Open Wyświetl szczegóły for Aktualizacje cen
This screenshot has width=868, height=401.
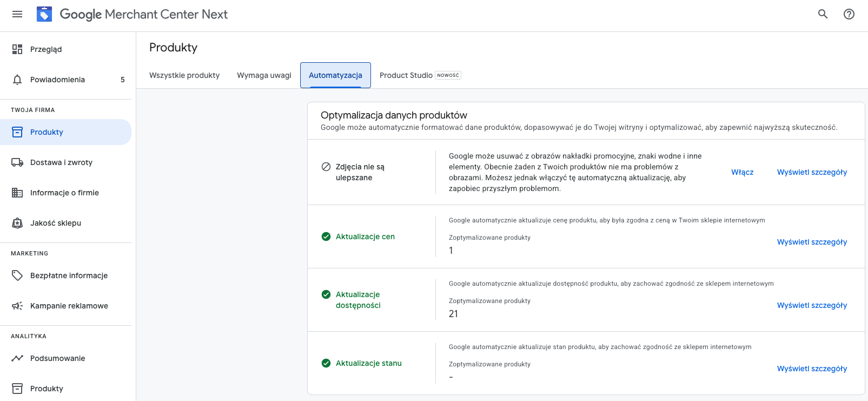click(x=812, y=242)
